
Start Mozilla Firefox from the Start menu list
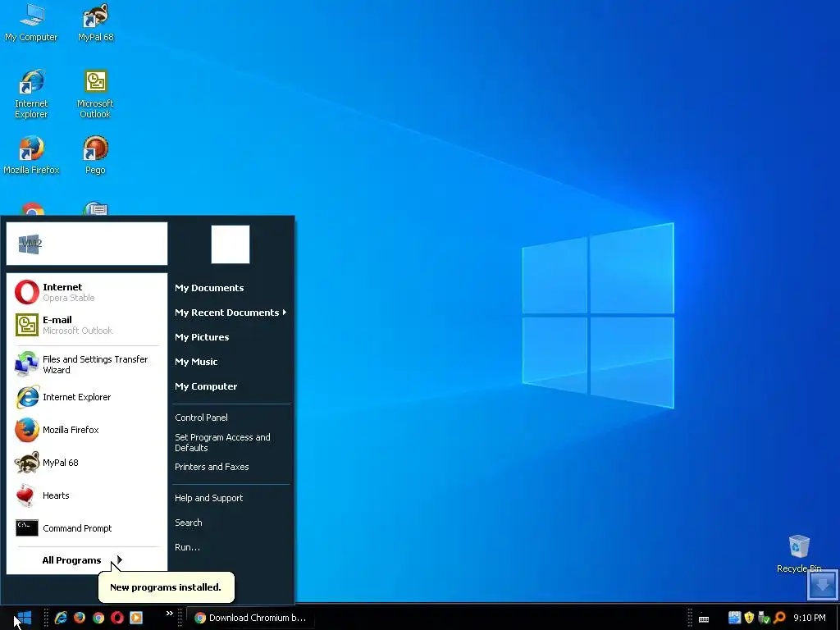(x=87, y=430)
